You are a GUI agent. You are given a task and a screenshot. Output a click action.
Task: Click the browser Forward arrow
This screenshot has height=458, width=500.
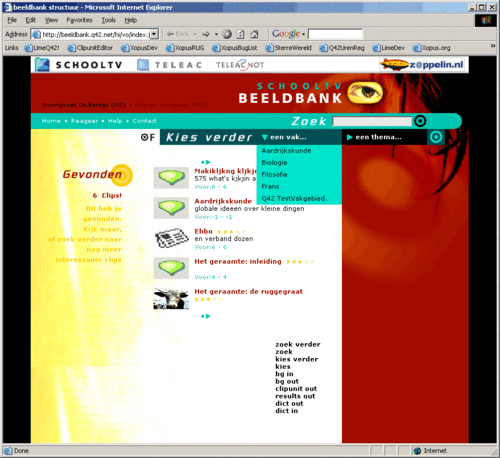[206, 34]
